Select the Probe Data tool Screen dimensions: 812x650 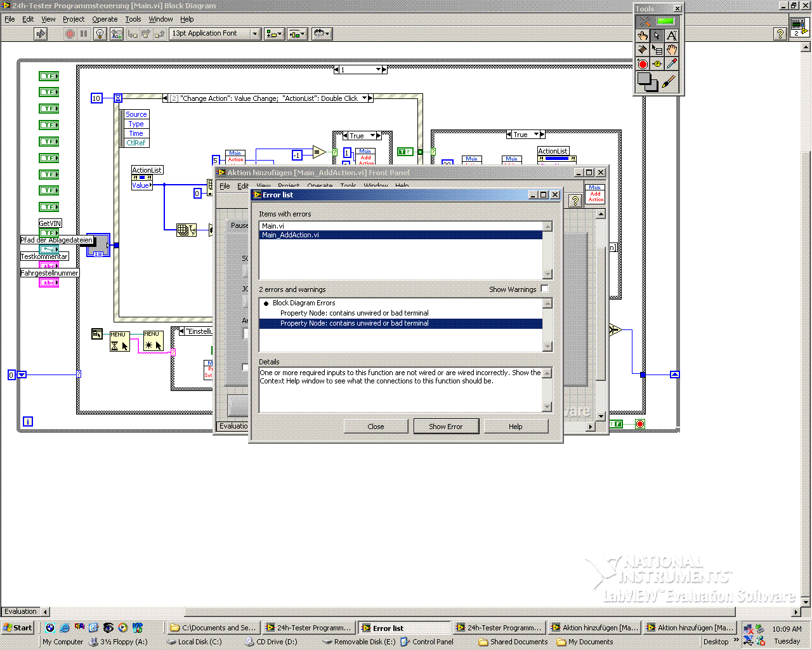pos(657,63)
